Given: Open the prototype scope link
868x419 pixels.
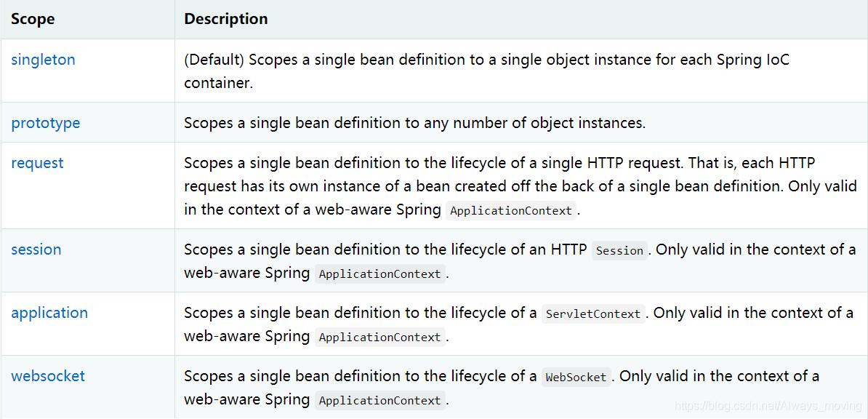Looking at the screenshot, I should [45, 122].
